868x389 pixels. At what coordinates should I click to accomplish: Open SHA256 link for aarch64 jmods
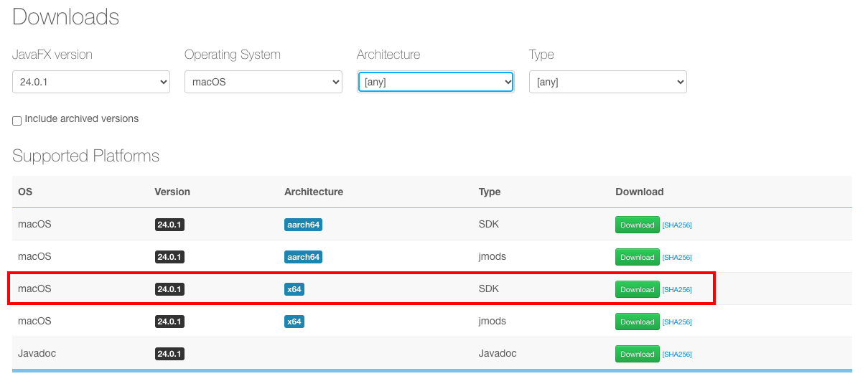click(x=676, y=258)
